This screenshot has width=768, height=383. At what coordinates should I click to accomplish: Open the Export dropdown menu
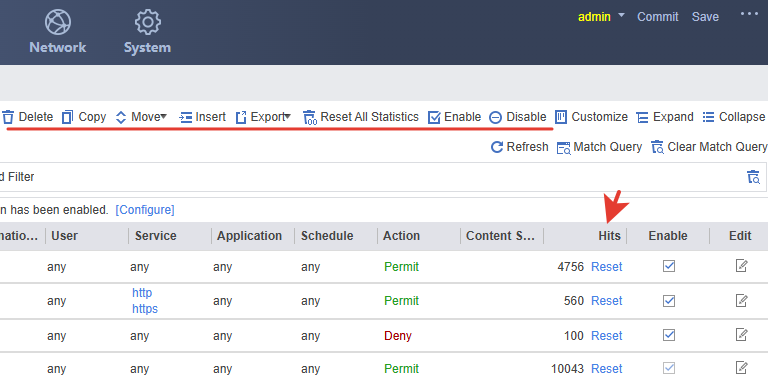pyautogui.click(x=263, y=117)
